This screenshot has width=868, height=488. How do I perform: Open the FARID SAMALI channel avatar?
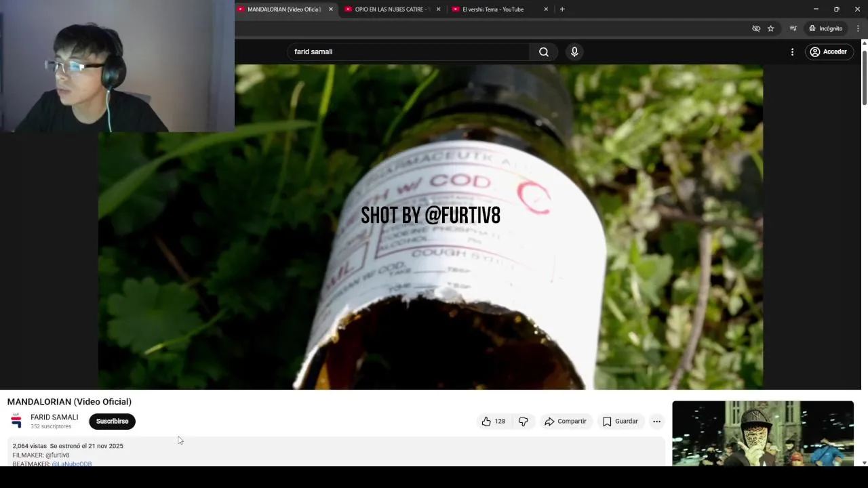(17, 421)
